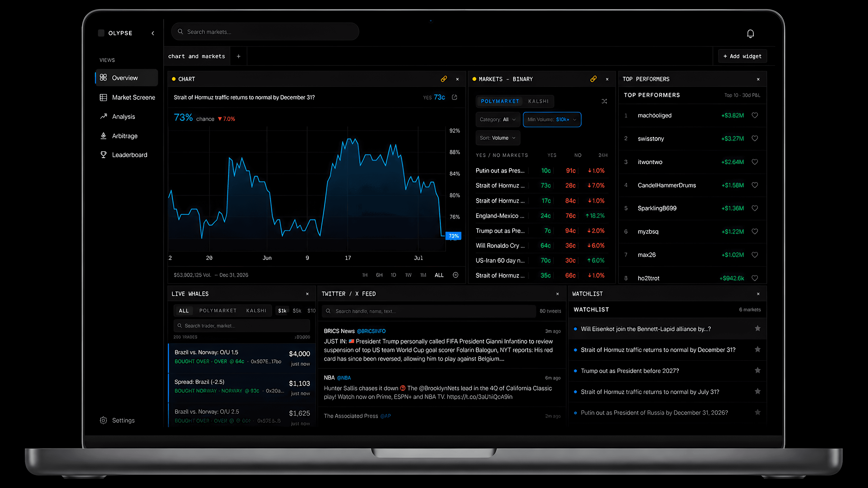The width and height of the screenshot is (868, 488).
Task: Open the @NBA handle link
Action: click(x=344, y=378)
